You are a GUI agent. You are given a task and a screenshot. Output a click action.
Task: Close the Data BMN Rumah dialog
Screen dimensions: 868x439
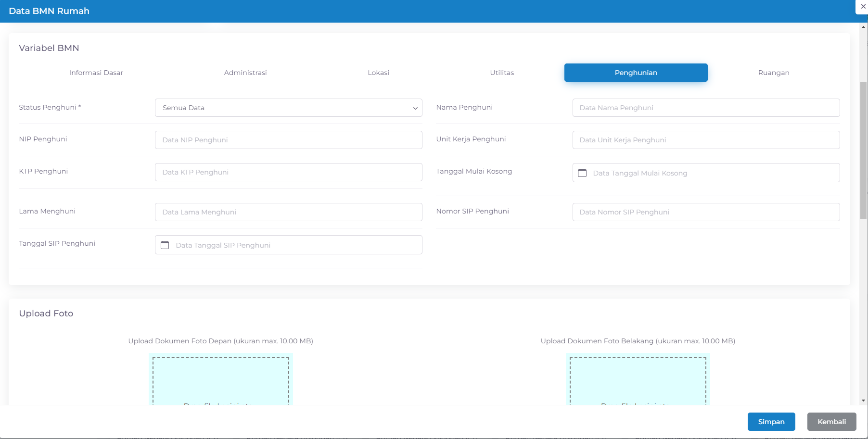(863, 7)
